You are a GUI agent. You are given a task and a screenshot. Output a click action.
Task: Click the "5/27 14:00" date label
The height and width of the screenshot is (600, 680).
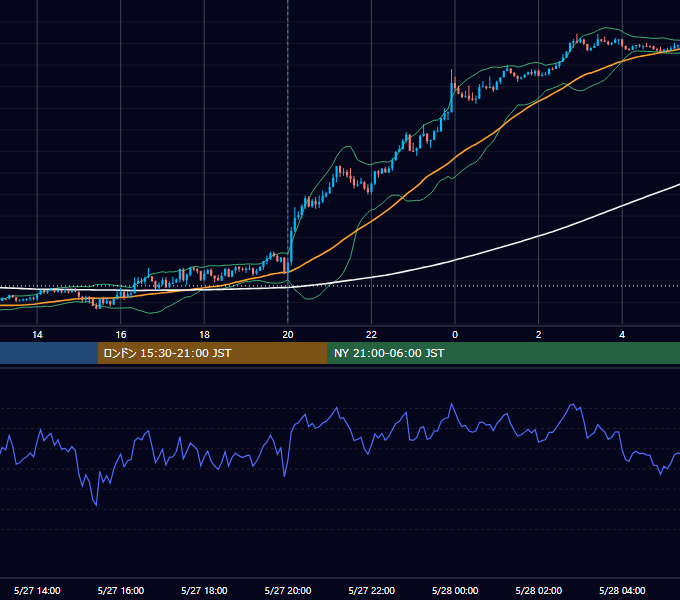[37, 590]
